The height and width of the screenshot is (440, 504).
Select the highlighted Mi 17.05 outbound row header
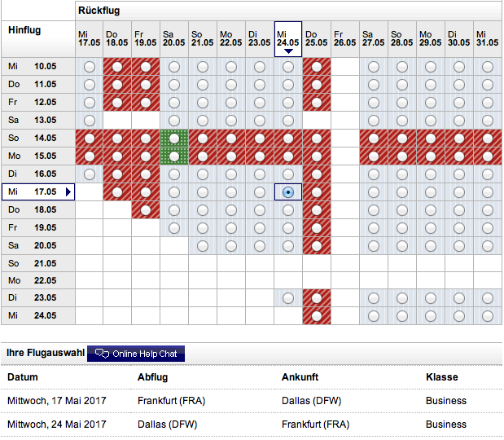pos(33,191)
